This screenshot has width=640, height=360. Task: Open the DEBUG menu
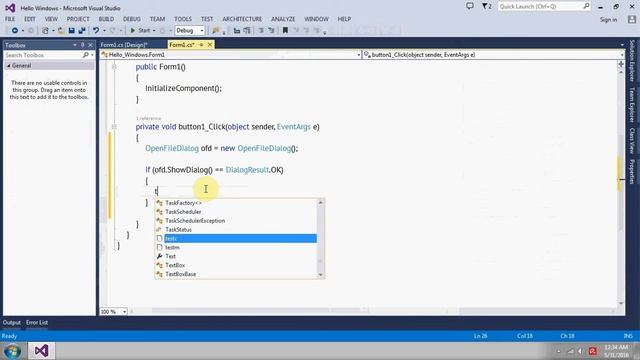click(x=131, y=19)
